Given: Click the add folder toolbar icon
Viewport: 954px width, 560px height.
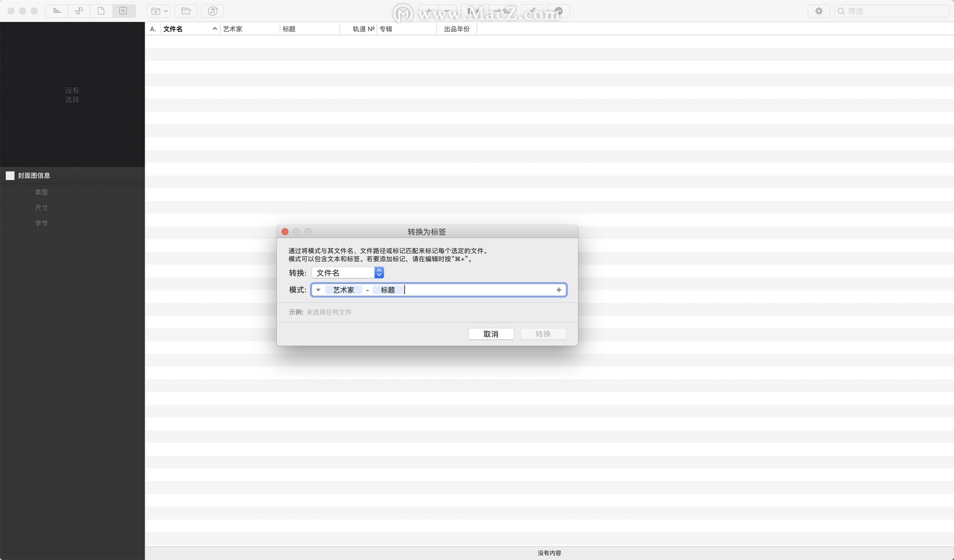Looking at the screenshot, I should point(186,11).
